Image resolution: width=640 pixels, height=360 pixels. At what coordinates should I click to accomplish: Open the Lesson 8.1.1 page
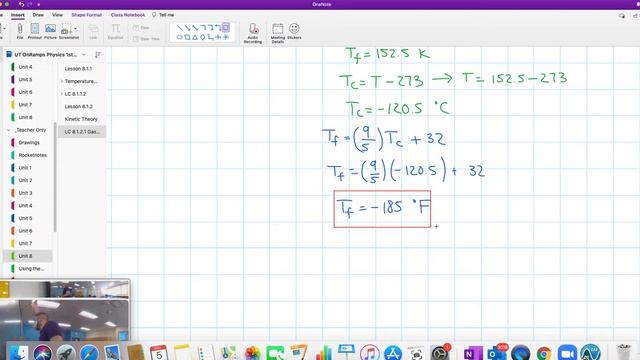[x=78, y=69]
